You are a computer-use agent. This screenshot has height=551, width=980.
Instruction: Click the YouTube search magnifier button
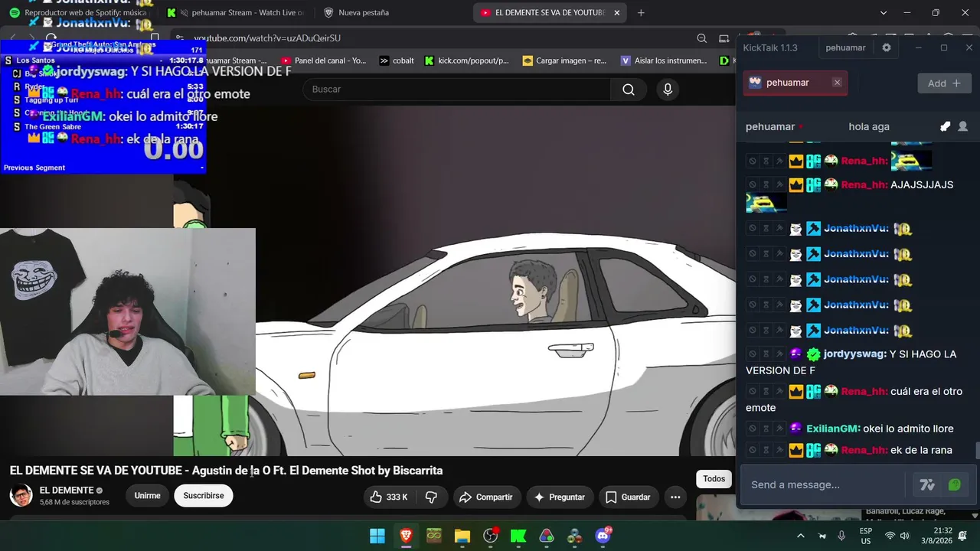pyautogui.click(x=629, y=90)
